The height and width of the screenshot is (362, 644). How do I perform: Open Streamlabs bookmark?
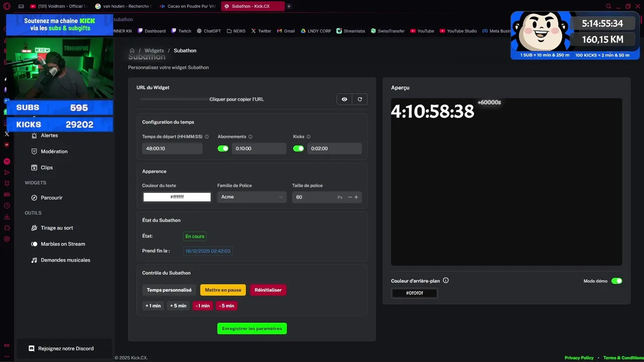pos(351,31)
